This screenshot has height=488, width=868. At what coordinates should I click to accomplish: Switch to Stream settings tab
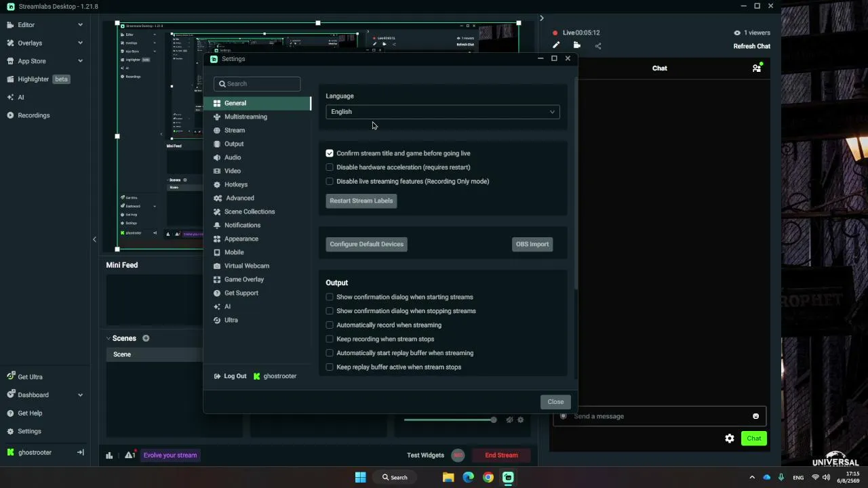(x=257, y=130)
